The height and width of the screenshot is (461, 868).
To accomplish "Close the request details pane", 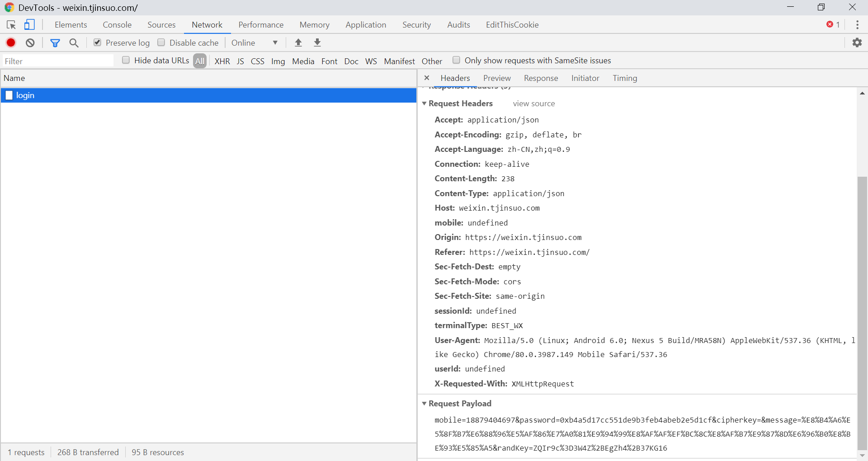I will (x=427, y=78).
